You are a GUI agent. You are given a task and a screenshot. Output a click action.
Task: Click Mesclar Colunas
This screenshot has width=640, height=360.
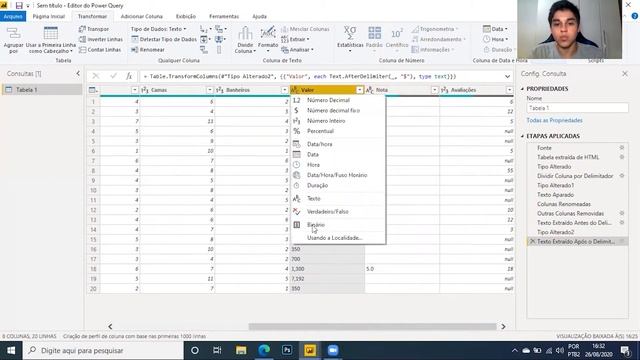pos(305,29)
